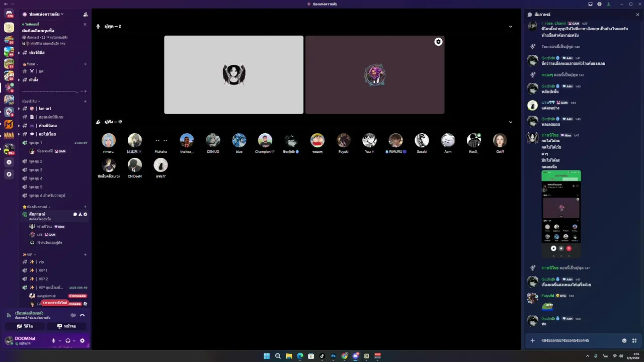Open Windows taskbar search
The image size is (644, 362).
(278, 356)
